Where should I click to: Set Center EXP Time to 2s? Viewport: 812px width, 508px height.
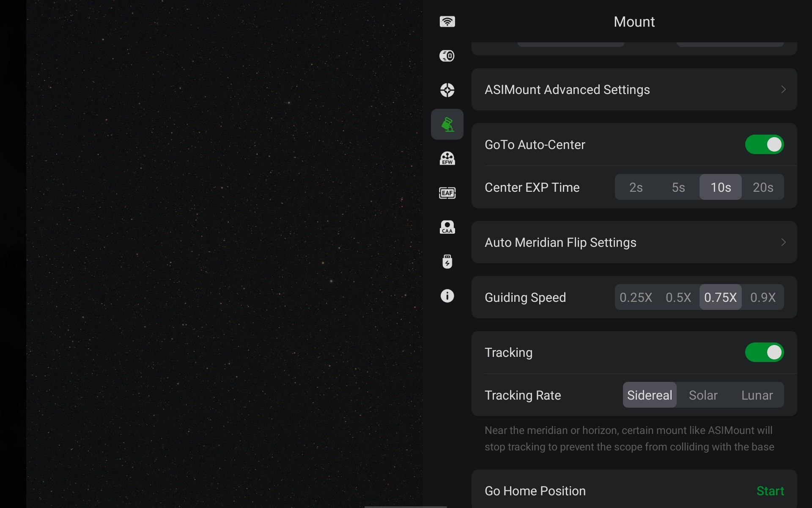pyautogui.click(x=636, y=187)
